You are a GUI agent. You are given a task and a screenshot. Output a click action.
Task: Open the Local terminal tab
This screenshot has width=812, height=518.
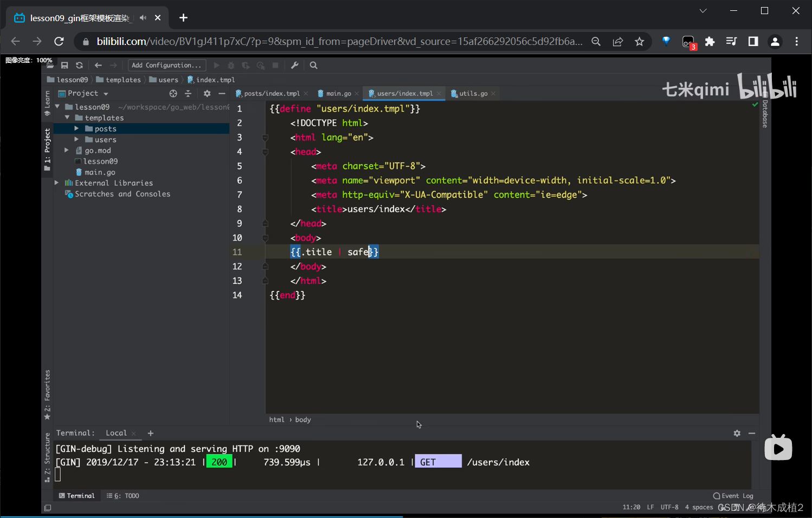[x=116, y=433]
